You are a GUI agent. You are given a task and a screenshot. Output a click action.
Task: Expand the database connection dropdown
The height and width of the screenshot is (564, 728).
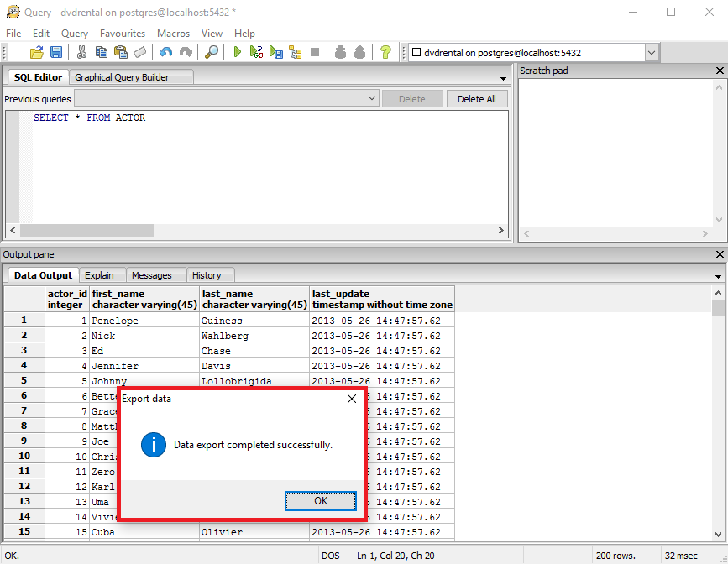[652, 52]
